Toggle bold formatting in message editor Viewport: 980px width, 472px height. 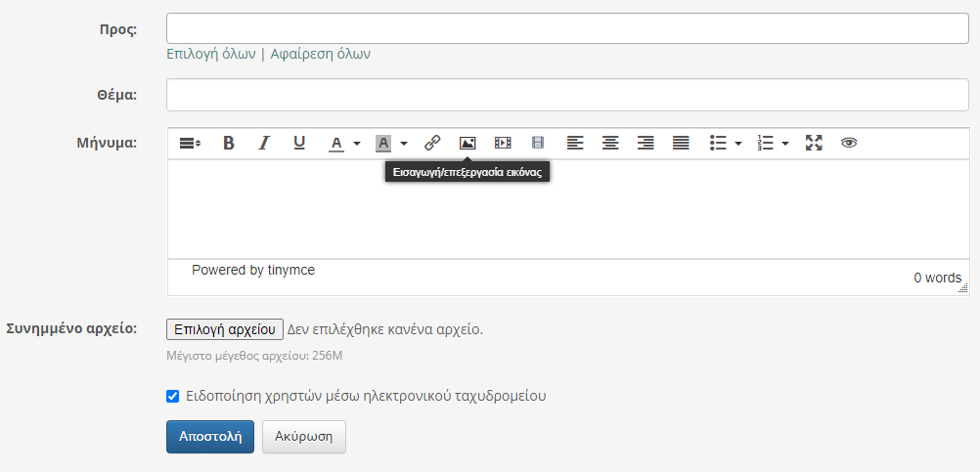point(229,143)
